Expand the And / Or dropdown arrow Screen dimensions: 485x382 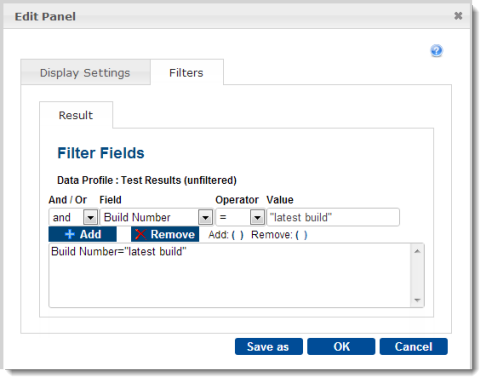90,218
